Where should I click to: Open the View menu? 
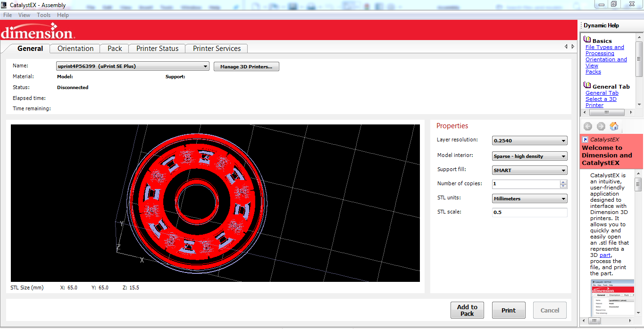pos(25,15)
